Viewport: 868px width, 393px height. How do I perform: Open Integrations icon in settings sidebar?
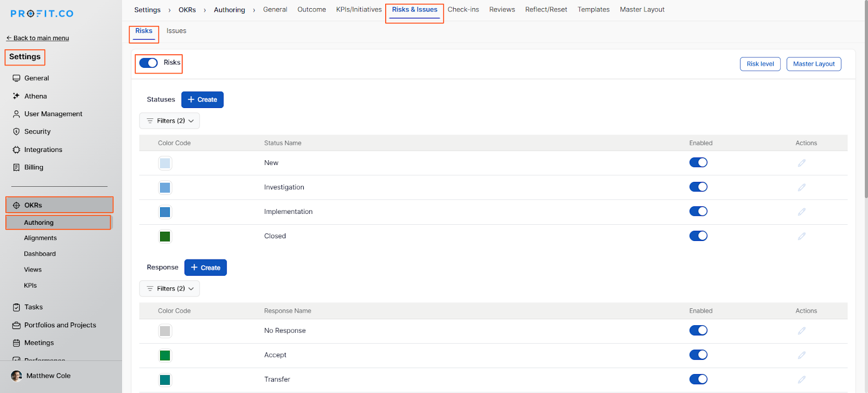(16, 150)
